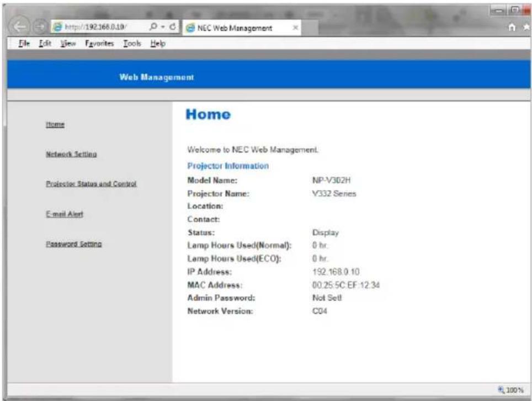532x401 pixels.
Task: Open the E-mail Alert page
Action: coord(65,214)
